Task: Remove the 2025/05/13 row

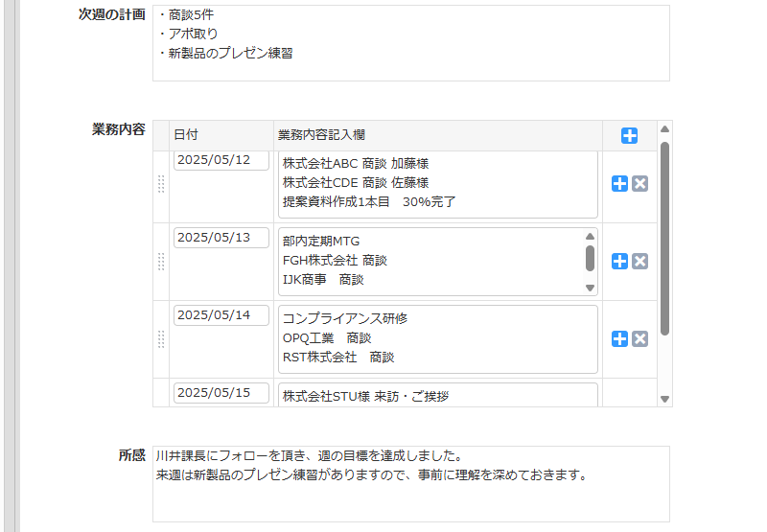Action: pos(640,261)
